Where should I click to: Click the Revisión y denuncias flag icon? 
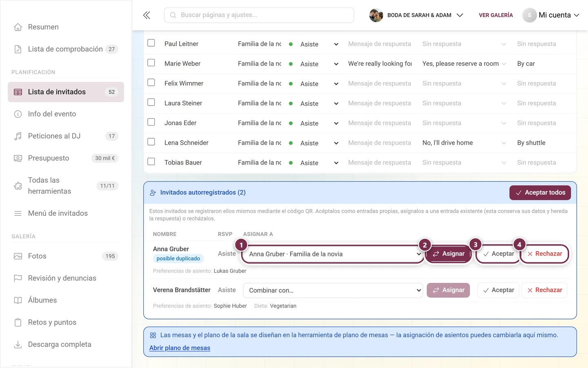click(18, 278)
